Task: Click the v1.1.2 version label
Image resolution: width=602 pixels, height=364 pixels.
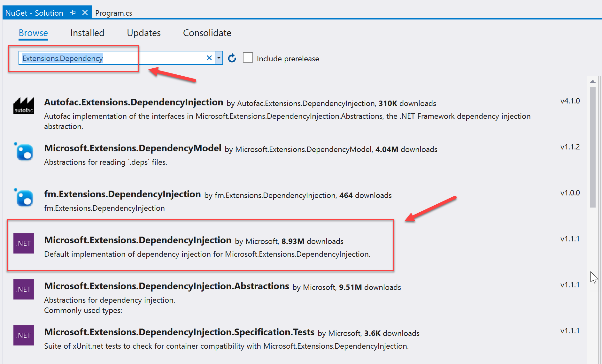Action: pos(570,147)
